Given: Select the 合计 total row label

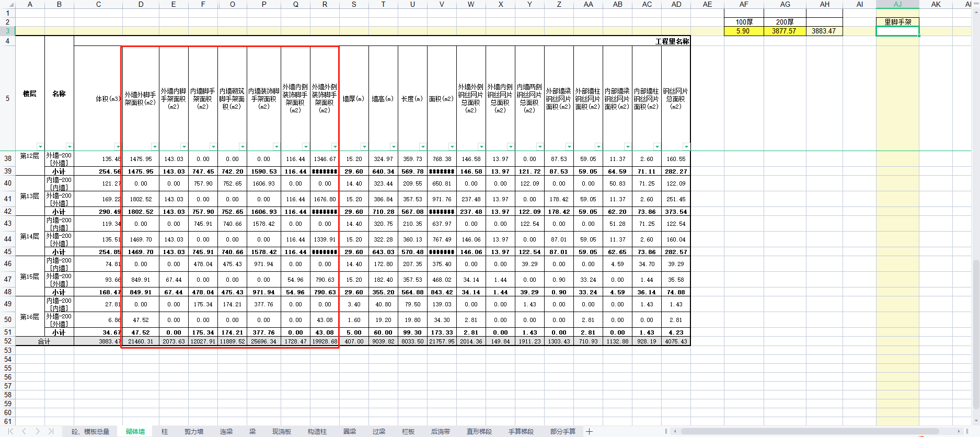Looking at the screenshot, I should 44,341.
